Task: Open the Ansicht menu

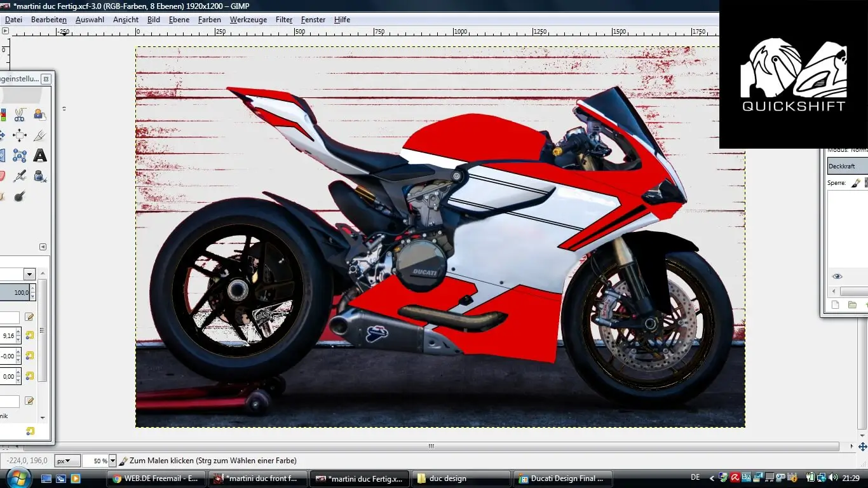Action: 126,20
